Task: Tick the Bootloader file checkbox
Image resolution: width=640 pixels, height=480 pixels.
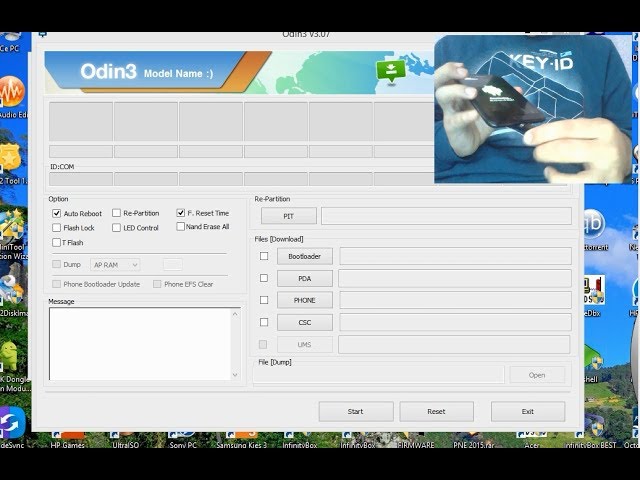Action: [x=264, y=256]
